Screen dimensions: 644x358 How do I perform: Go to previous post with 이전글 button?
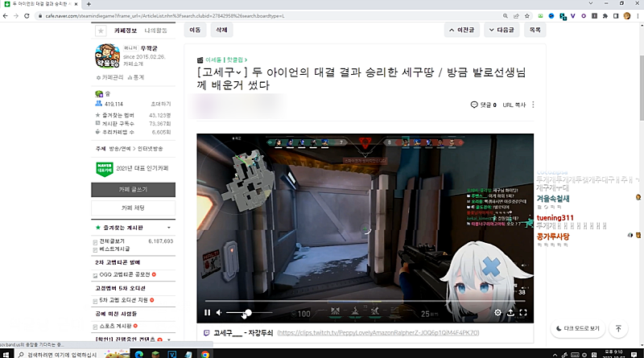tap(461, 30)
